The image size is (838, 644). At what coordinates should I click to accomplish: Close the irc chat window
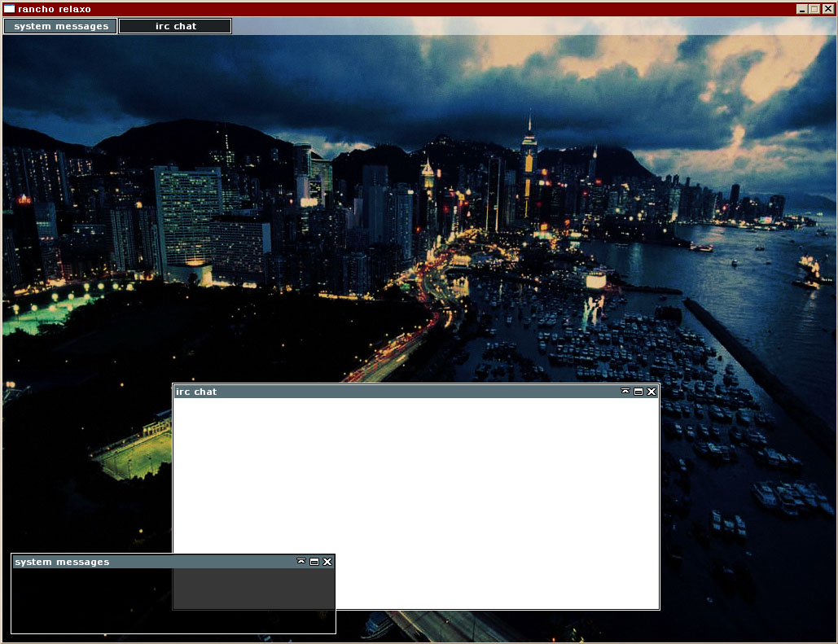pos(652,392)
